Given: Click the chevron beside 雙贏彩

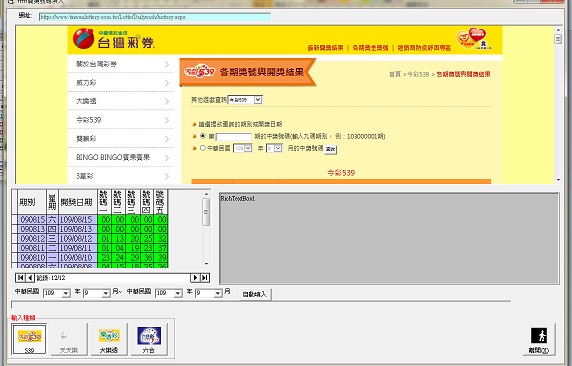Looking at the screenshot, I should click(167, 139).
